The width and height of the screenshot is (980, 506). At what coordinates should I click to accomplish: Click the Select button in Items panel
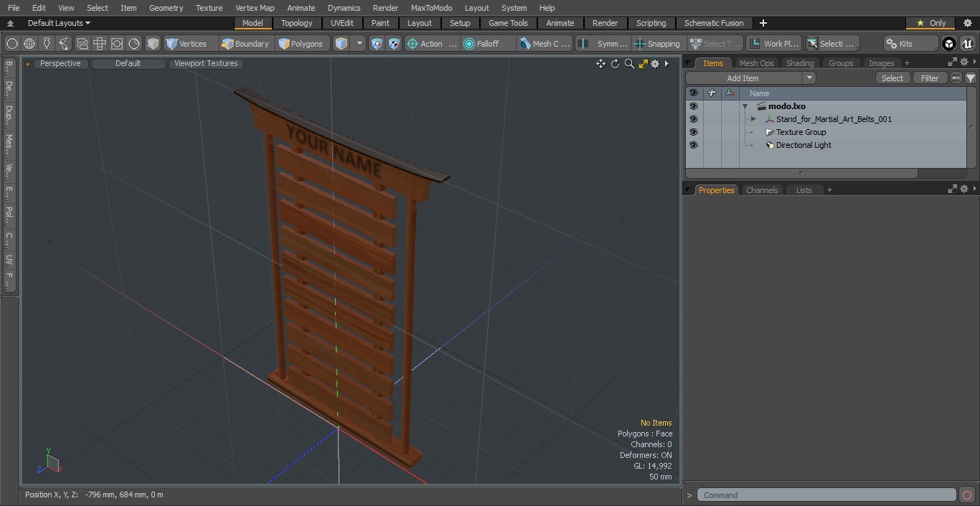tap(892, 78)
